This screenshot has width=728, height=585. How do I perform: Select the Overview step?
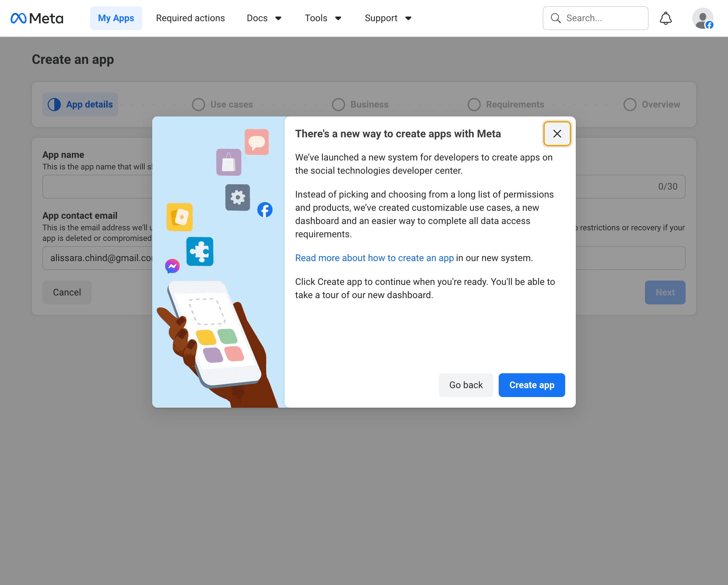(x=652, y=105)
